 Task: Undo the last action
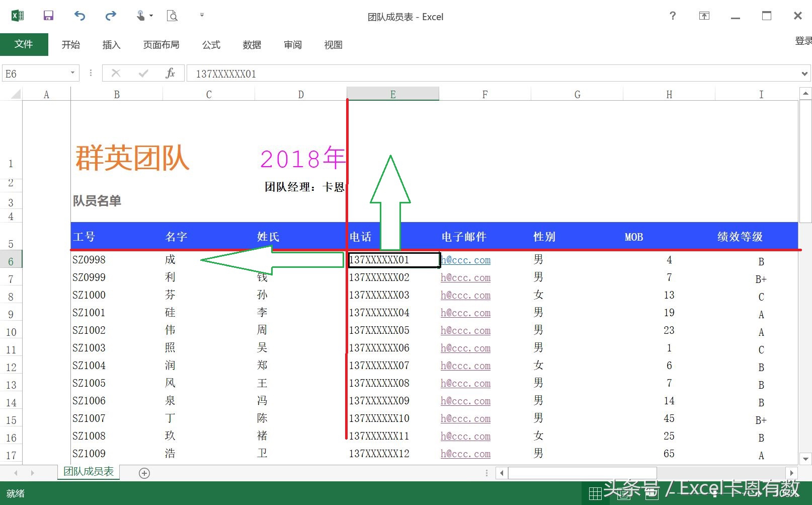(x=79, y=15)
